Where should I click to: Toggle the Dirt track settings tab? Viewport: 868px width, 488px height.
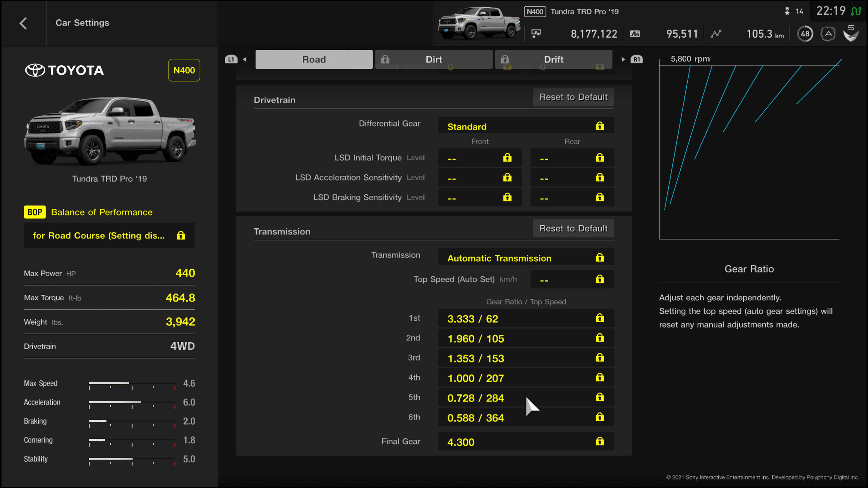(433, 59)
